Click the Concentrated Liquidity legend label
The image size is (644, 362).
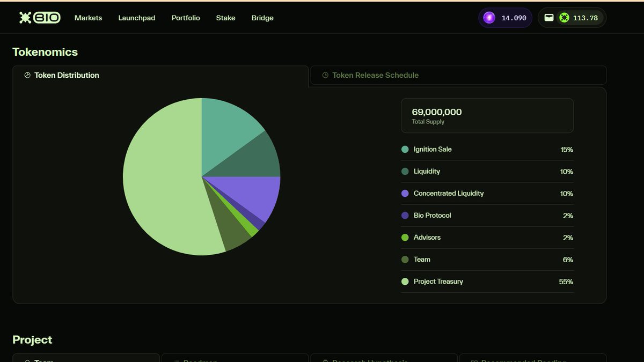[449, 194]
